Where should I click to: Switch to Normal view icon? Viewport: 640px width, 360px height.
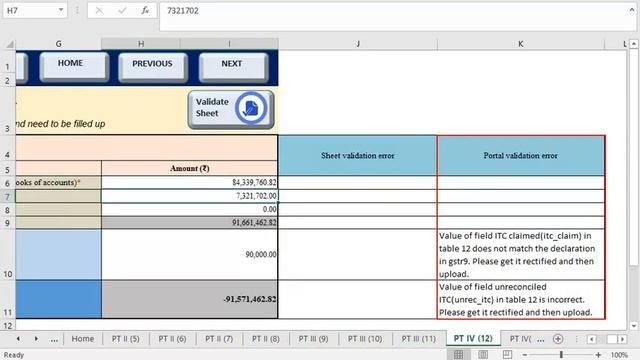pos(458,355)
